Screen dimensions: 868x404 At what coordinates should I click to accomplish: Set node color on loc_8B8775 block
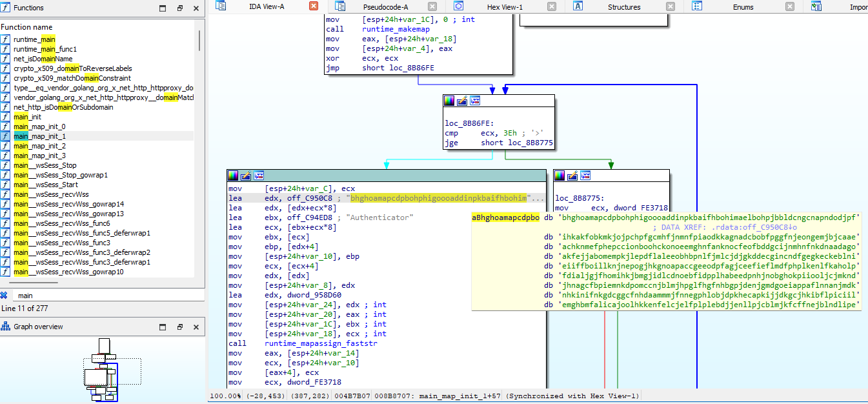point(559,176)
